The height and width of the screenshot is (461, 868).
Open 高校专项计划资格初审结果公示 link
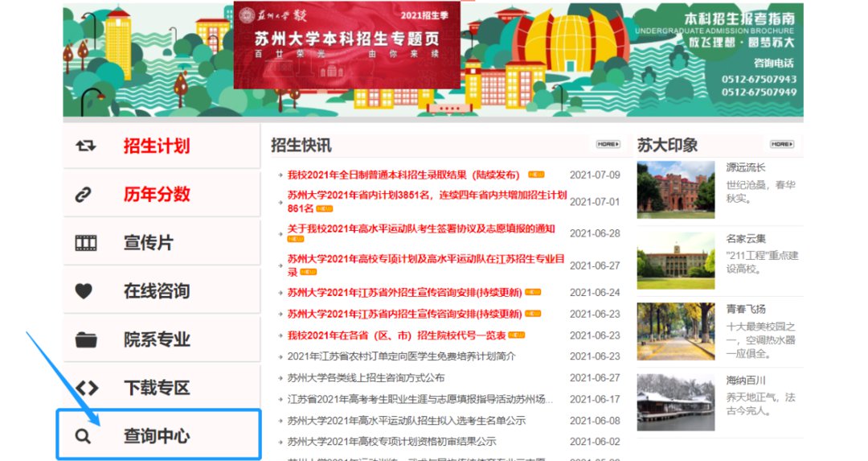click(391, 442)
